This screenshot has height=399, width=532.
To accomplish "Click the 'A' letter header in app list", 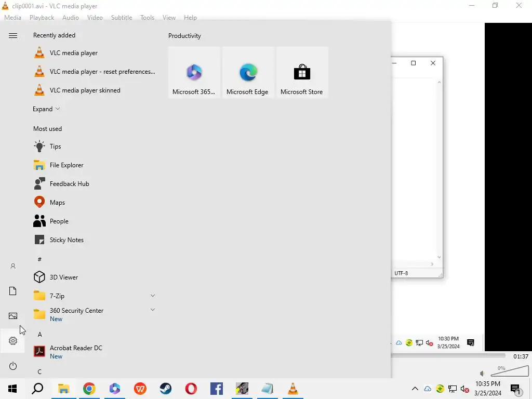I will coord(39,335).
